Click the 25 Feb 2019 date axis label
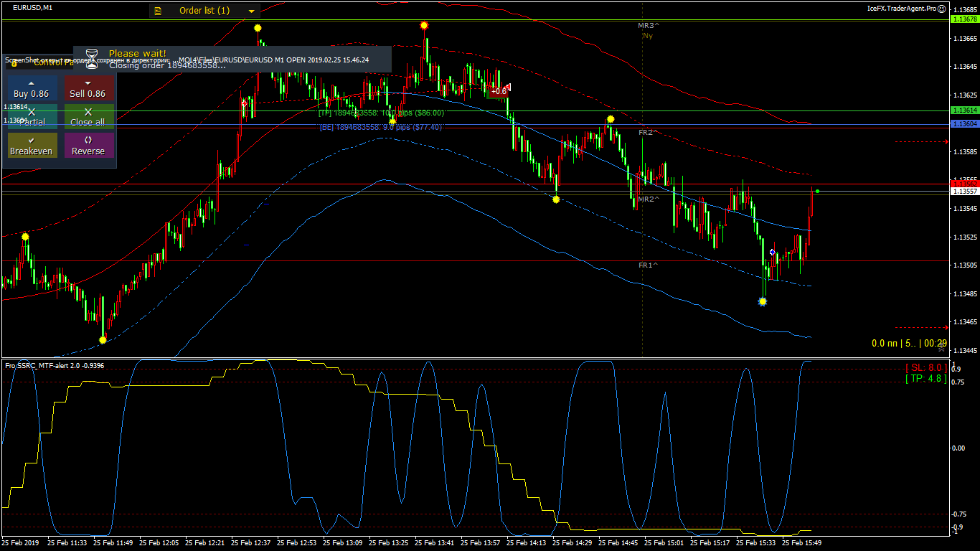 tap(21, 543)
